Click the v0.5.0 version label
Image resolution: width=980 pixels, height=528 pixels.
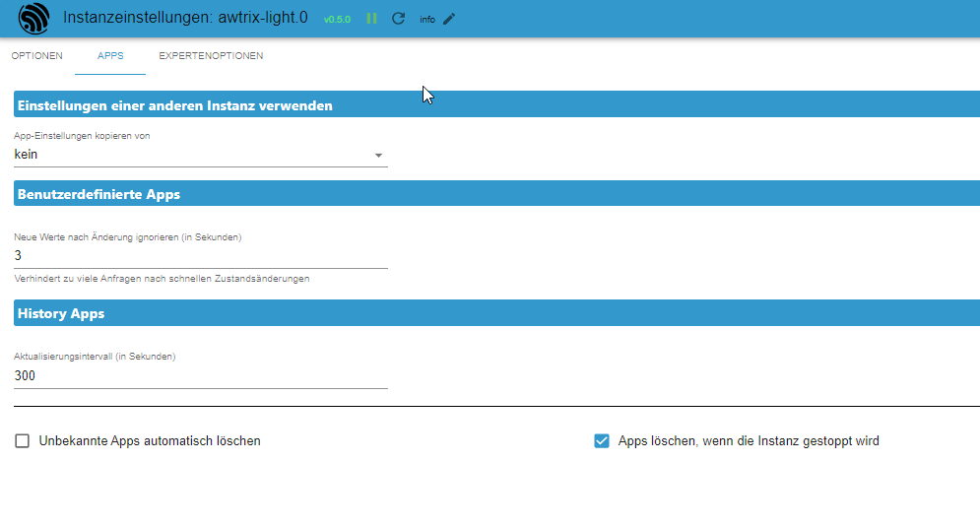click(x=337, y=20)
